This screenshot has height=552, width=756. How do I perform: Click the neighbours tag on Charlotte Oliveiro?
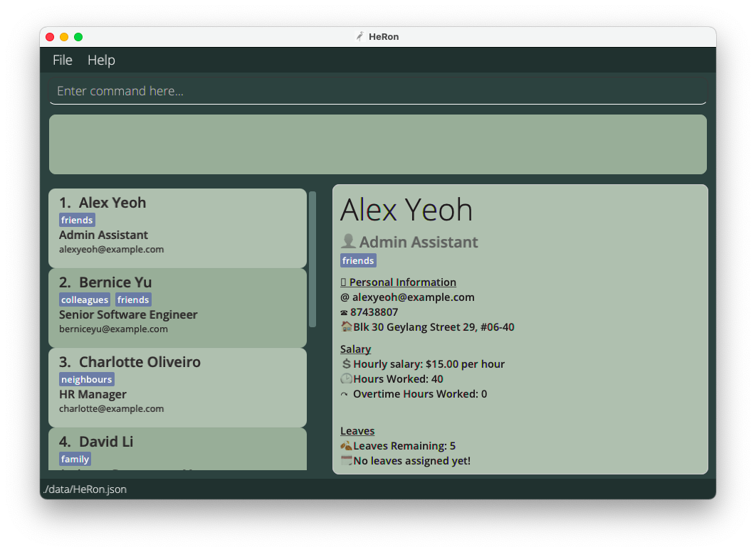(86, 380)
